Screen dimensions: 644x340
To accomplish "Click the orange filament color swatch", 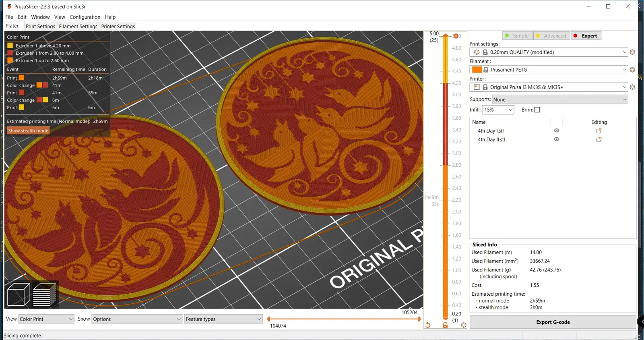I will [x=477, y=70].
